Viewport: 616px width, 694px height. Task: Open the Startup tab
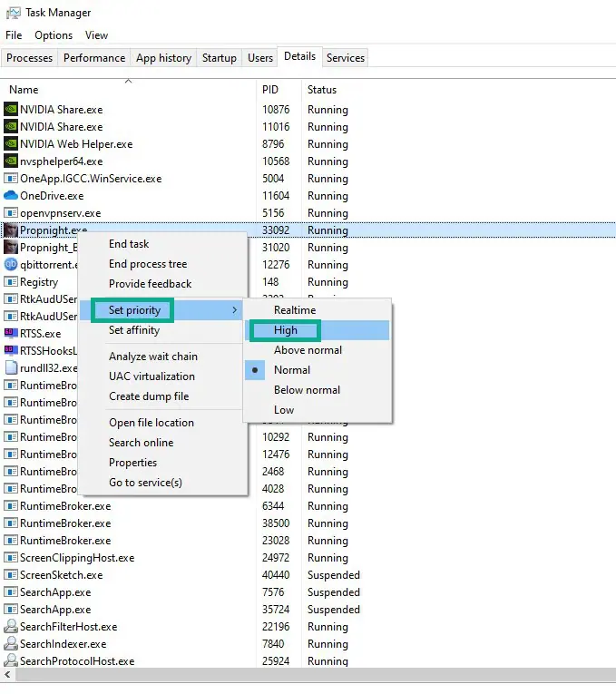[219, 58]
